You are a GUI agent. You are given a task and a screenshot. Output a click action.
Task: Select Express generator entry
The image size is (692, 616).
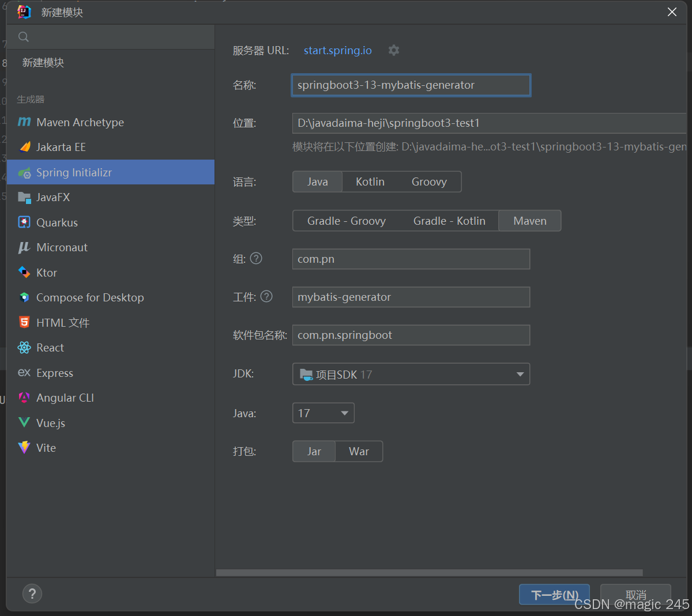click(x=111, y=373)
